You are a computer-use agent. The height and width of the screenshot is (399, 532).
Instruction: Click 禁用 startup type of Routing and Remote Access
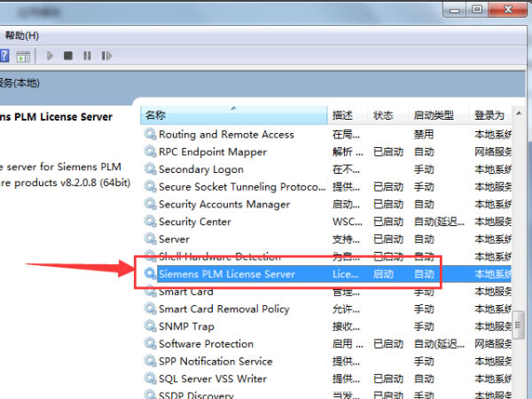pyautogui.click(x=424, y=135)
